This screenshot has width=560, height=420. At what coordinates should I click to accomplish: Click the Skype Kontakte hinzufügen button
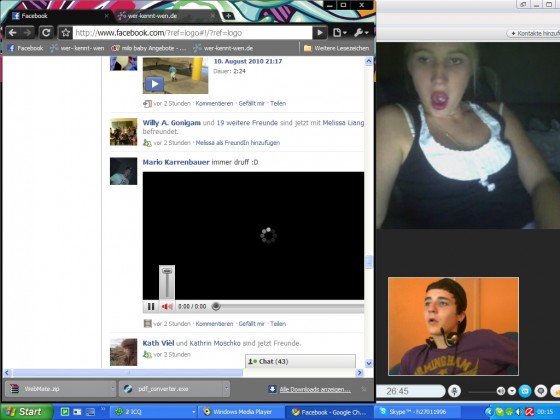click(534, 33)
